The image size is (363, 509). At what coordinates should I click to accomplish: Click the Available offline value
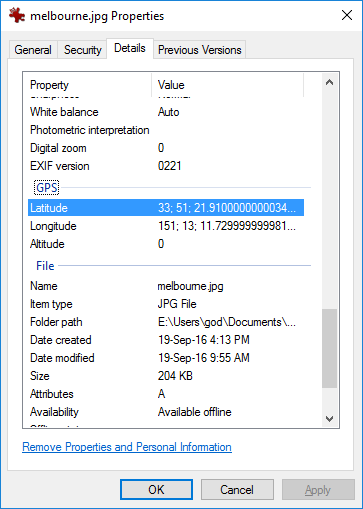tap(194, 412)
